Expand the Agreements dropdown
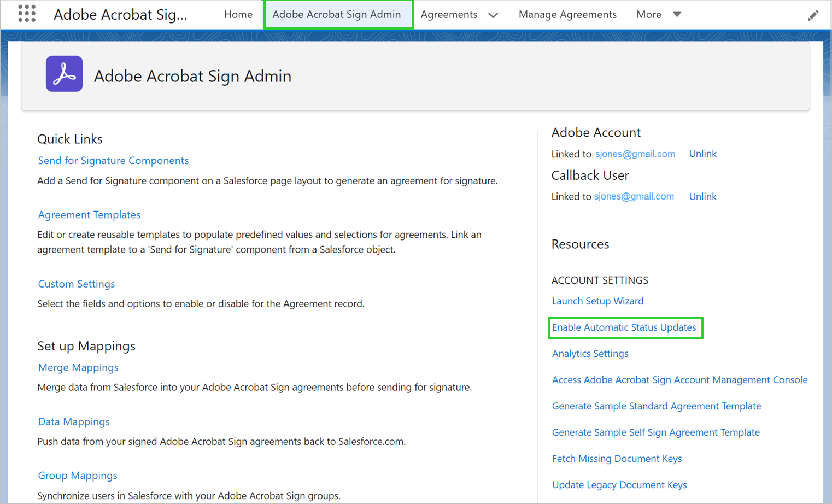This screenshot has width=832, height=504. 459,14
